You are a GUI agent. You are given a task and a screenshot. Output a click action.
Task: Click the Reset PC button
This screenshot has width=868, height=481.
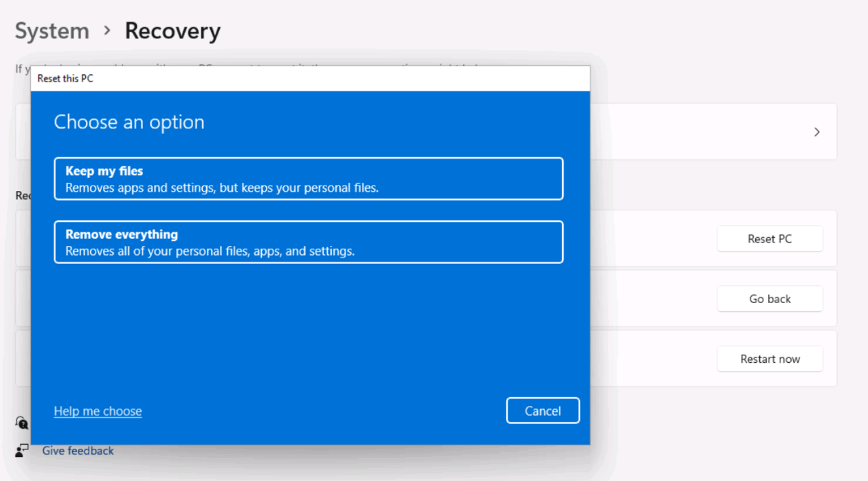click(769, 239)
